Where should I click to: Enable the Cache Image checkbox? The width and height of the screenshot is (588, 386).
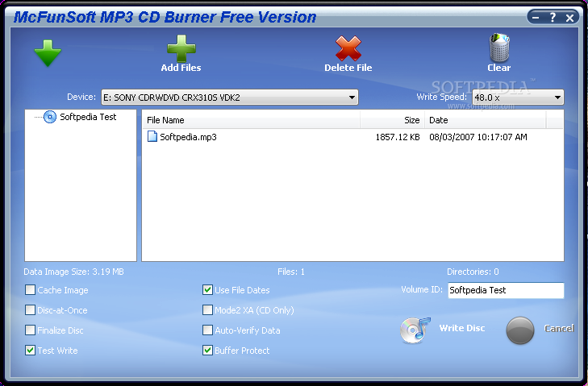pyautogui.click(x=30, y=289)
